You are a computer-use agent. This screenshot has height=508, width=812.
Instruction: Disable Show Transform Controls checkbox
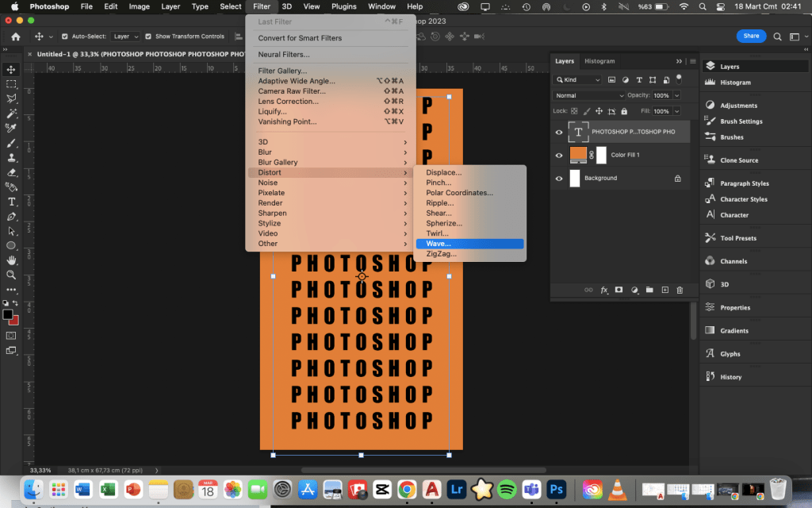pos(148,37)
